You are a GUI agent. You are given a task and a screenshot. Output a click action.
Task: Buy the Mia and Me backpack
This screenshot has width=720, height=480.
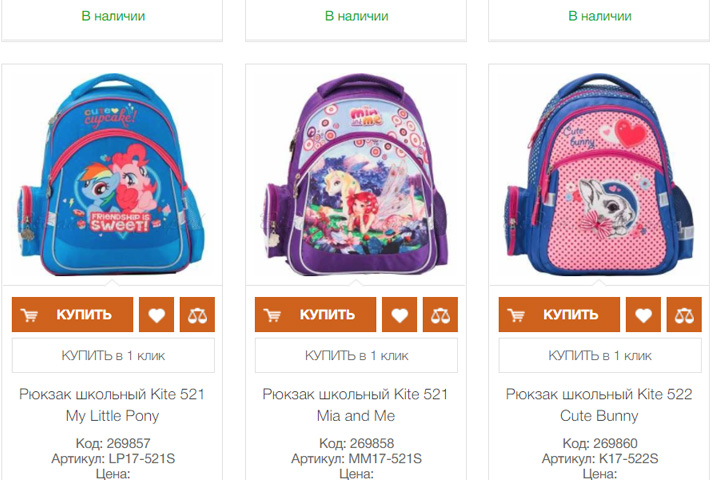[x=315, y=315]
